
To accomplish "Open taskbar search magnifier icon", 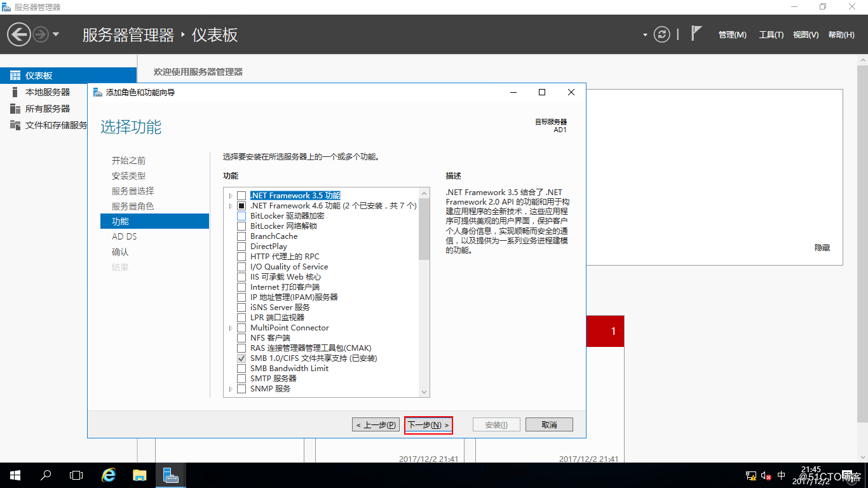I will (x=46, y=475).
